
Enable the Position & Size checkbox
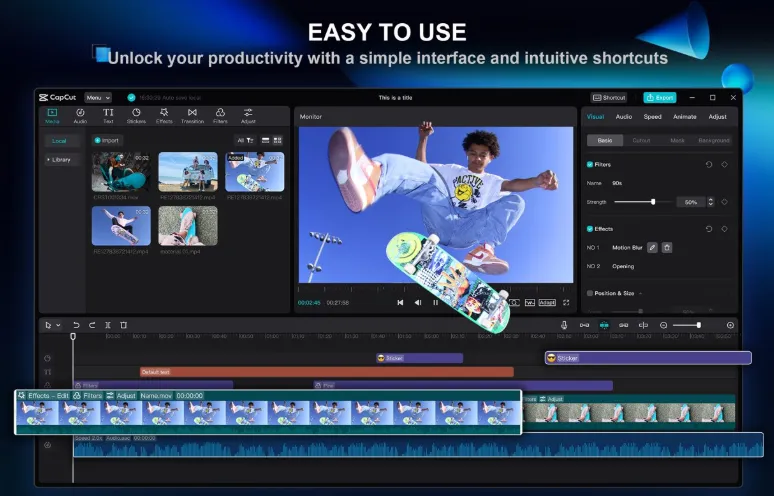coord(589,293)
